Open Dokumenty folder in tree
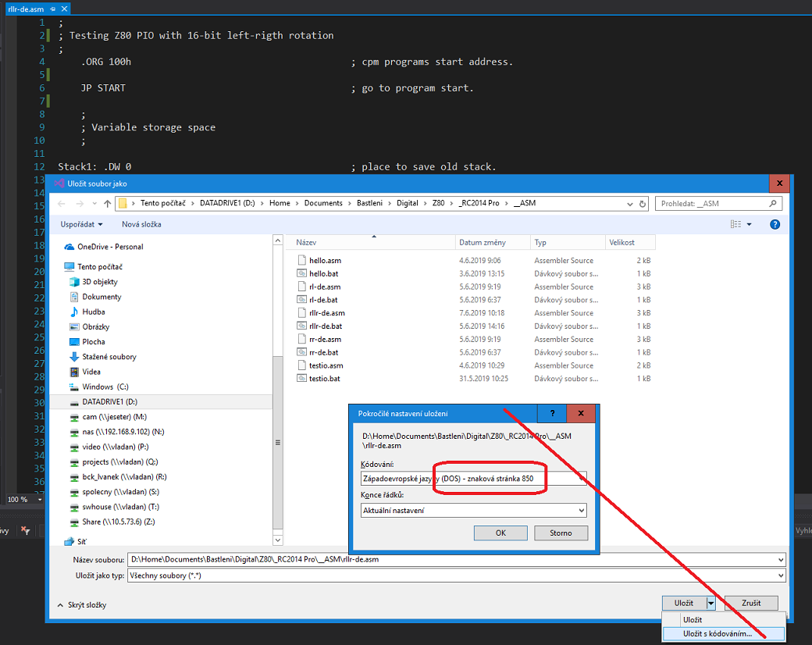Screen dimensions: 812x645 tap(101, 297)
